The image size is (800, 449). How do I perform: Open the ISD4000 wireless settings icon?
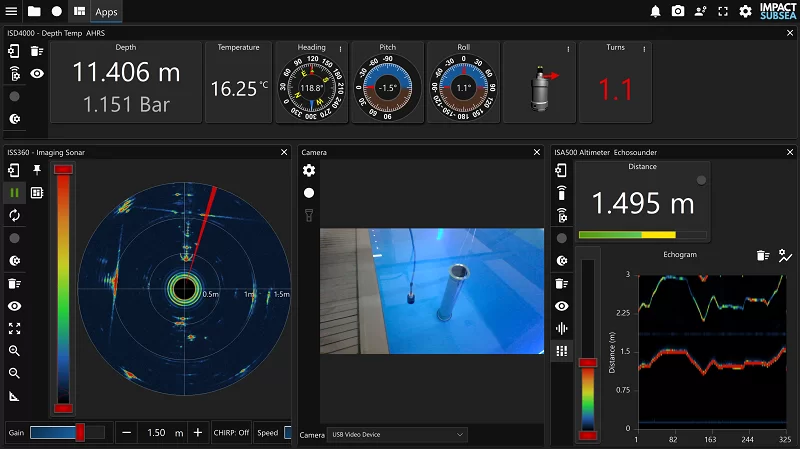click(15, 74)
